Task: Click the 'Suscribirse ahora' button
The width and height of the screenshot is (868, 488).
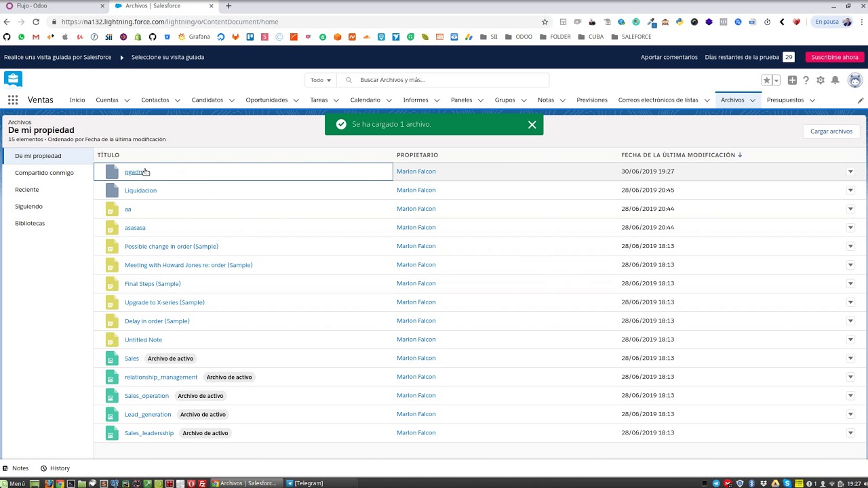Action: point(835,58)
